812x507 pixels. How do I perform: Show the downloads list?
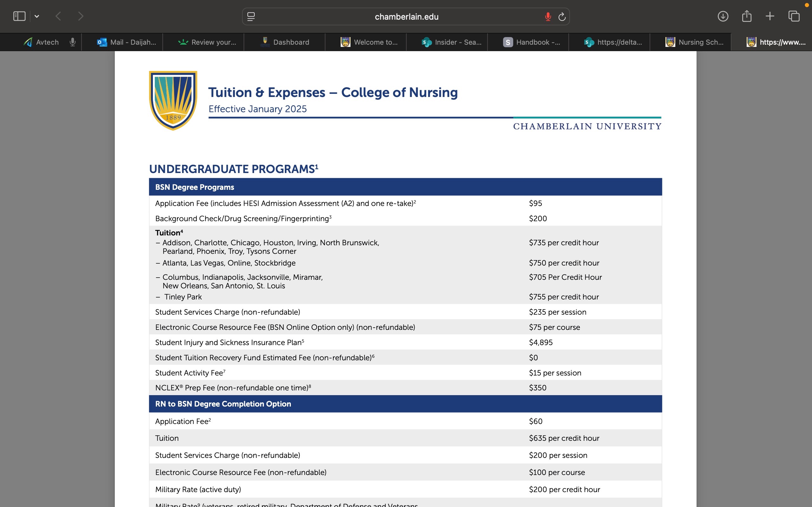pos(723,16)
